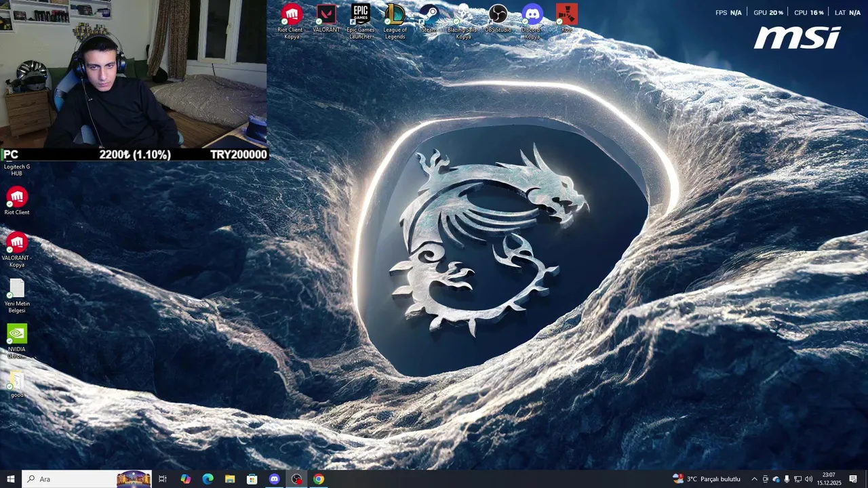
Task: Select the League of Legends desktop icon
Action: [395, 21]
